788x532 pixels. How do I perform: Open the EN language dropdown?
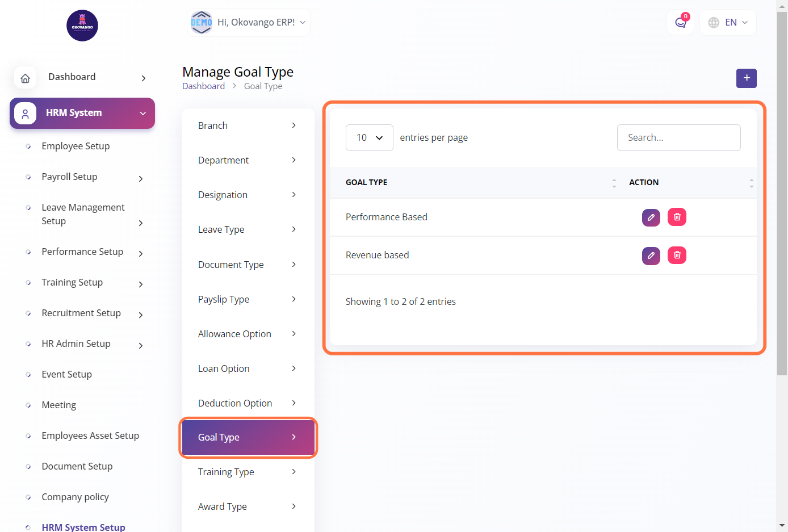(728, 23)
